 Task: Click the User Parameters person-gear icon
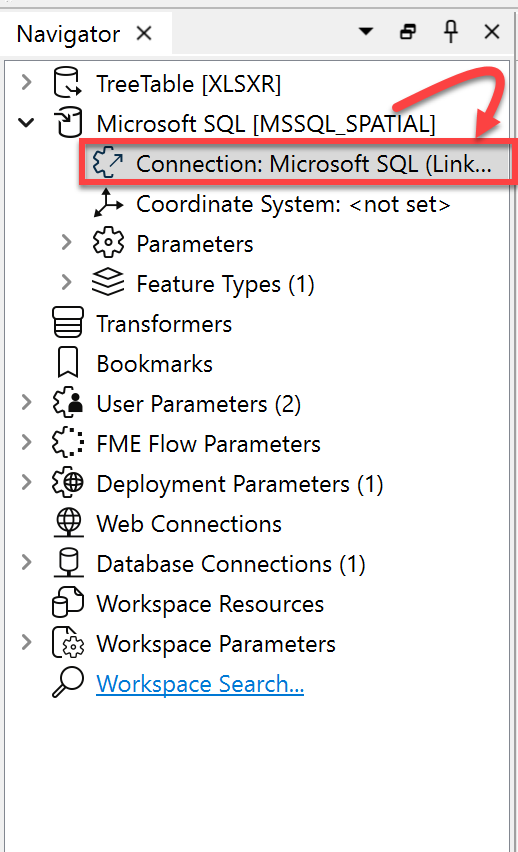[x=68, y=403]
